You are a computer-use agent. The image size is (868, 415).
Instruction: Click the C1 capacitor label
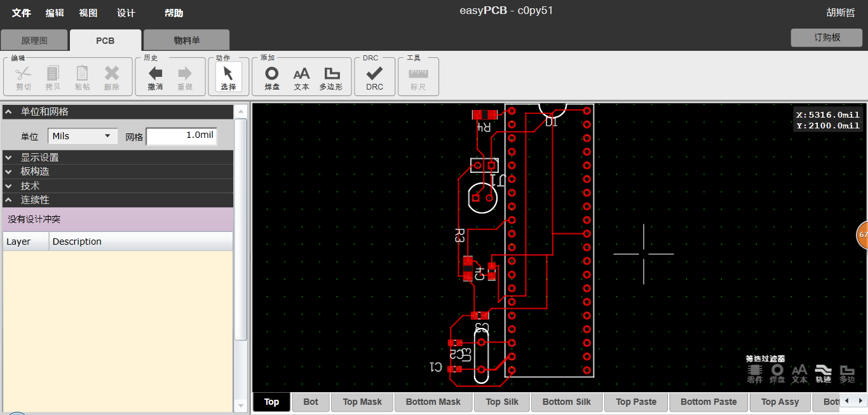[436, 367]
